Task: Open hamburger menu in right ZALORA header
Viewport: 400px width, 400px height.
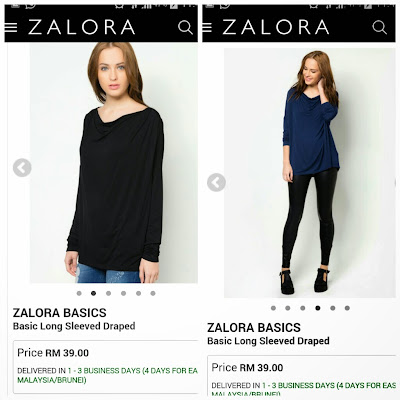Action: pyautogui.click(x=207, y=27)
